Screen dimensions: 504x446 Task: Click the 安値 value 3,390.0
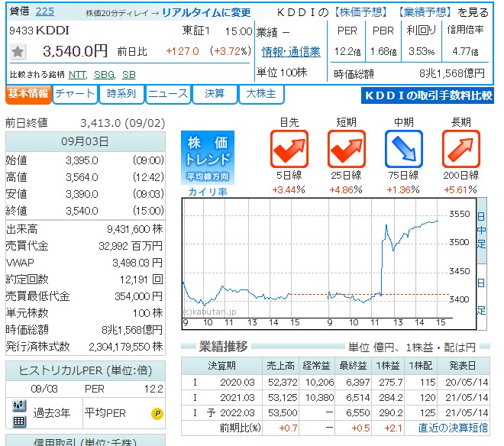tap(82, 194)
